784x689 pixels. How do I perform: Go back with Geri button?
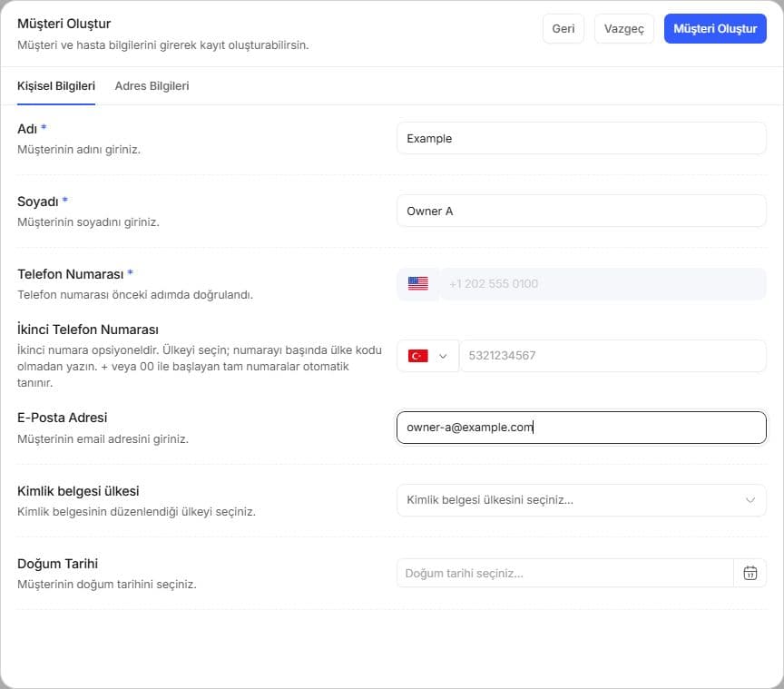click(563, 28)
